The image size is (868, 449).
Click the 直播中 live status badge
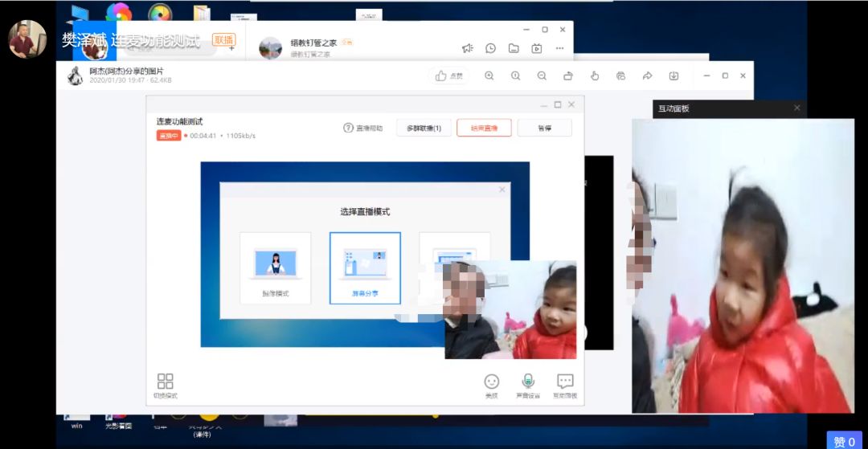169,136
